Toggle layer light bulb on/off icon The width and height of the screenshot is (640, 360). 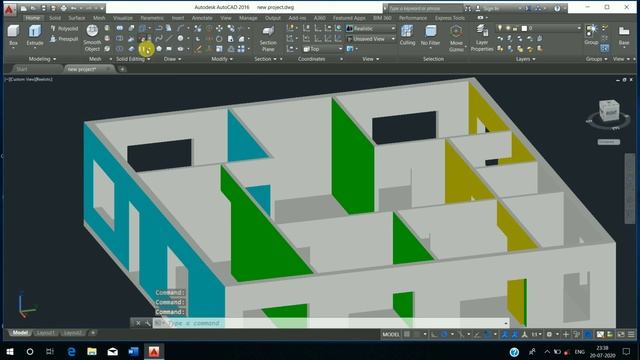click(499, 28)
